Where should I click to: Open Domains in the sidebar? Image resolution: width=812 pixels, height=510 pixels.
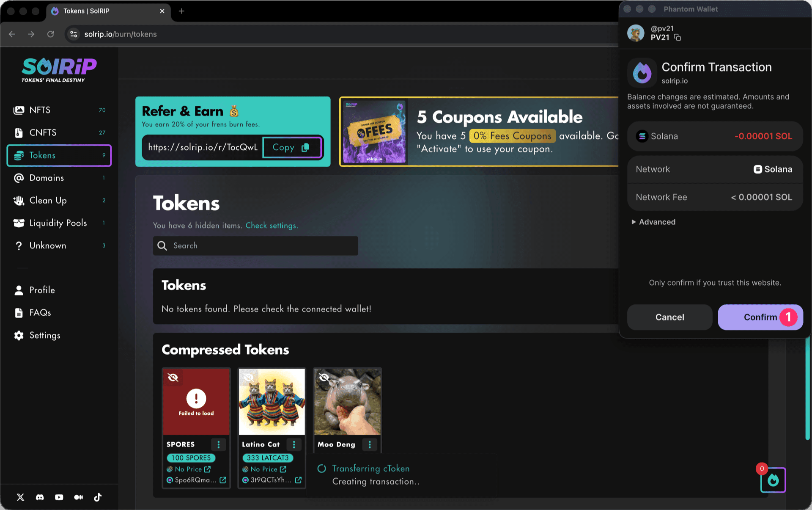coord(59,178)
